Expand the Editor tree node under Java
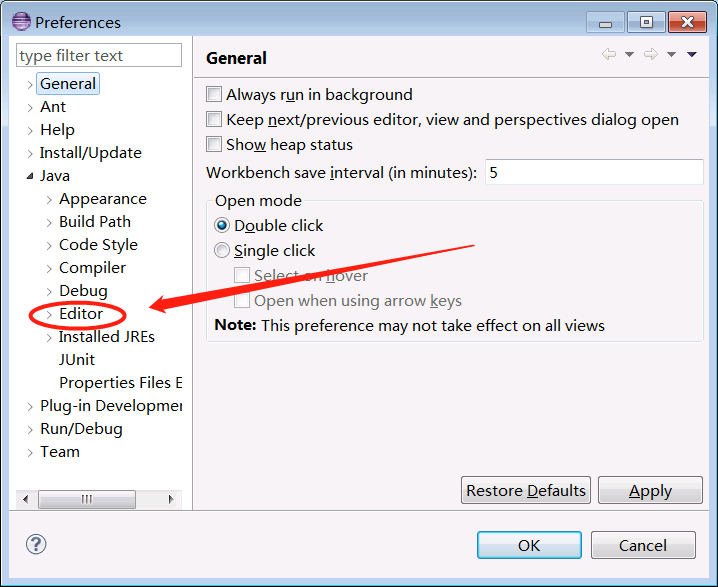The height and width of the screenshot is (587, 718). click(x=49, y=314)
